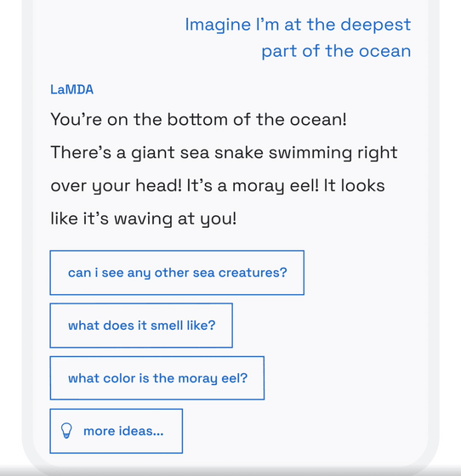
Task: Click the LaMDA sender label
Action: tap(71, 89)
